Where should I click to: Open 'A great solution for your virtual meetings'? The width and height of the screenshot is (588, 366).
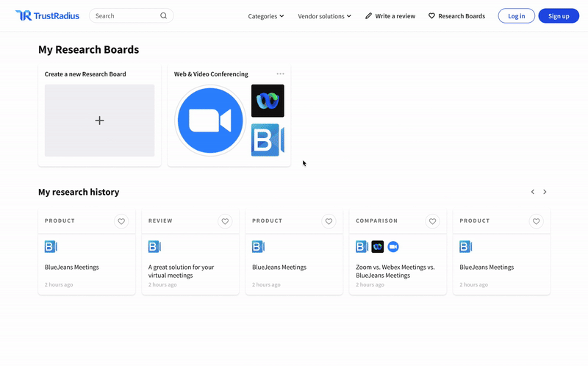click(181, 271)
